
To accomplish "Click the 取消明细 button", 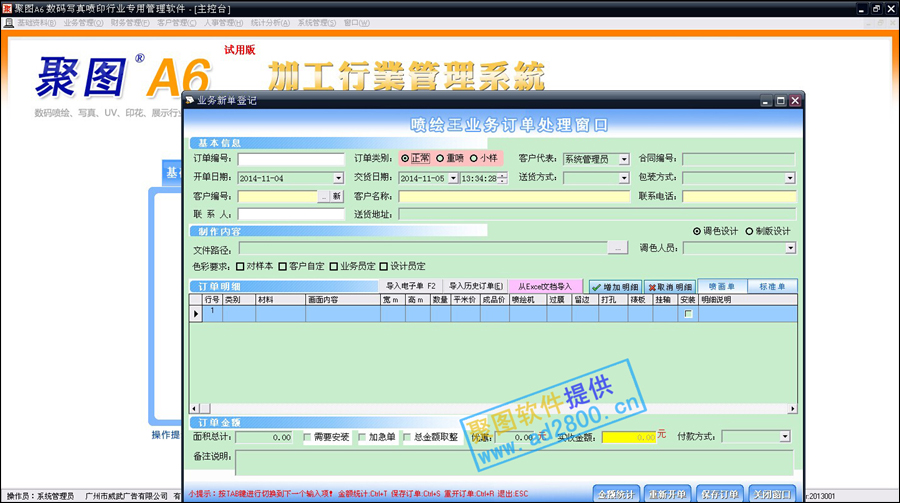I will (x=670, y=287).
